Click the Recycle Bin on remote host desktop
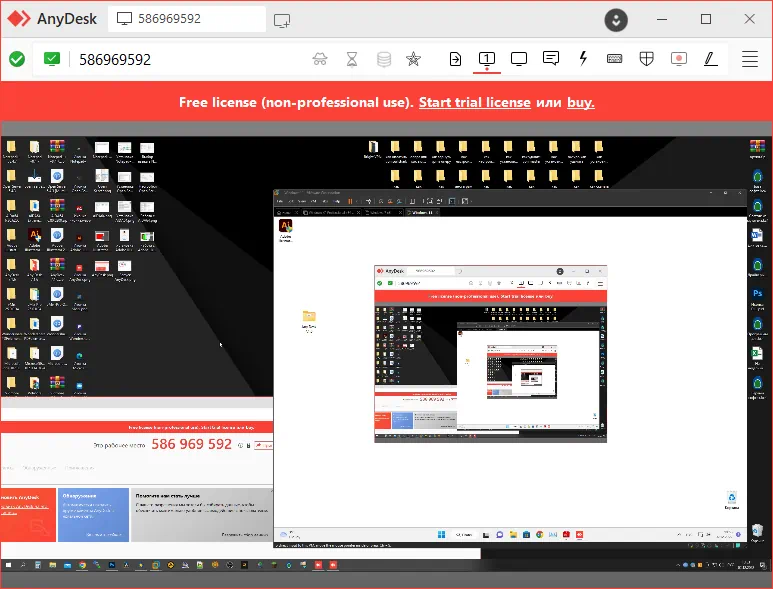 757,532
